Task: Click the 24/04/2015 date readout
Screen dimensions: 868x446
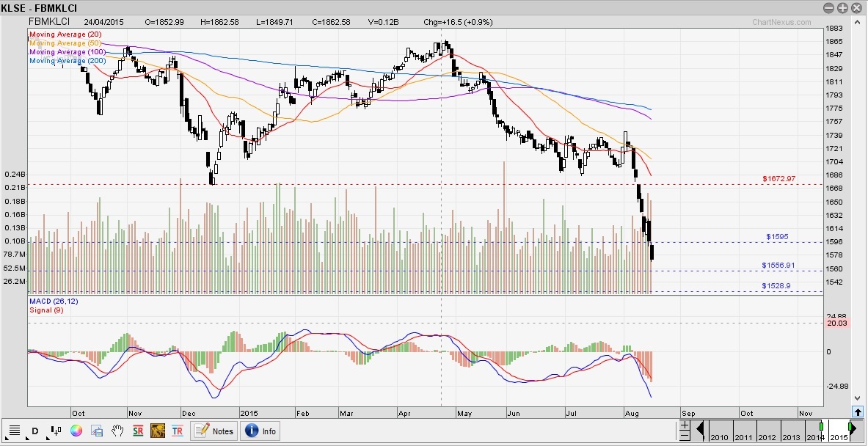Action: point(104,22)
